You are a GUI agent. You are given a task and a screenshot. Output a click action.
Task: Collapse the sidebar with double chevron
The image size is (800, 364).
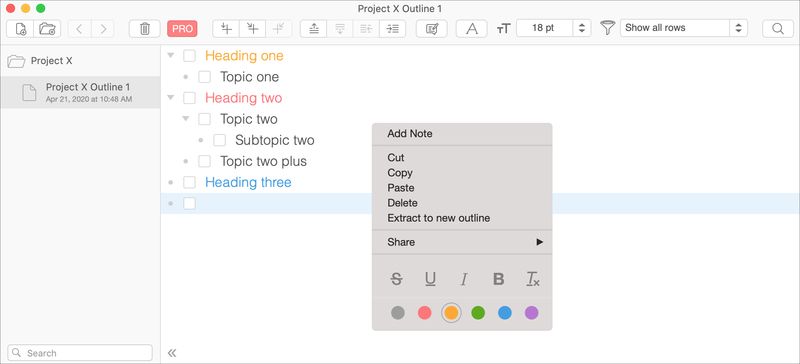click(x=172, y=353)
